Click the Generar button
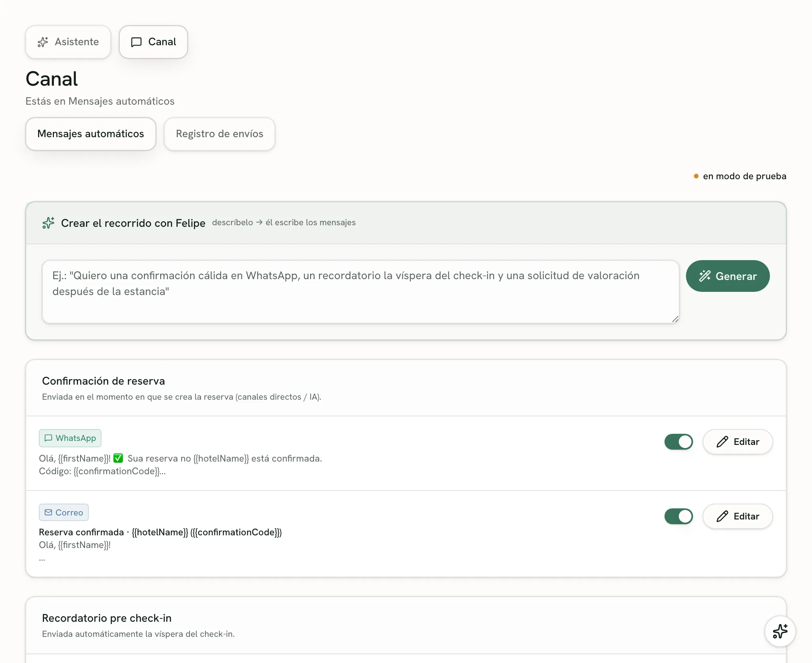812x663 pixels. tap(728, 276)
